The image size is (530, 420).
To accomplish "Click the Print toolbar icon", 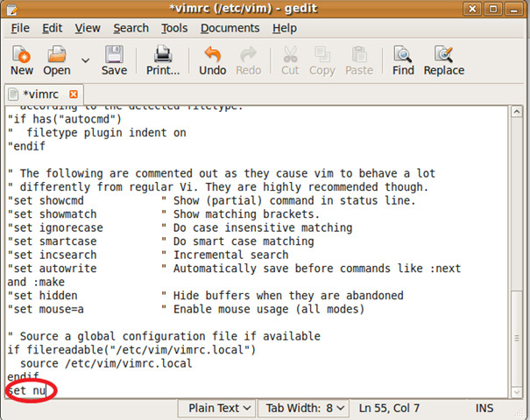I will [x=163, y=54].
